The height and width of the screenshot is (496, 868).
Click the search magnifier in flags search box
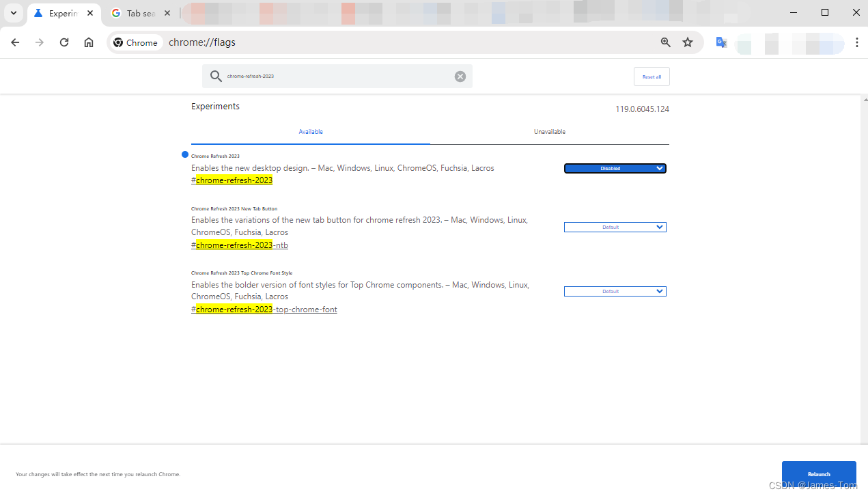point(216,77)
